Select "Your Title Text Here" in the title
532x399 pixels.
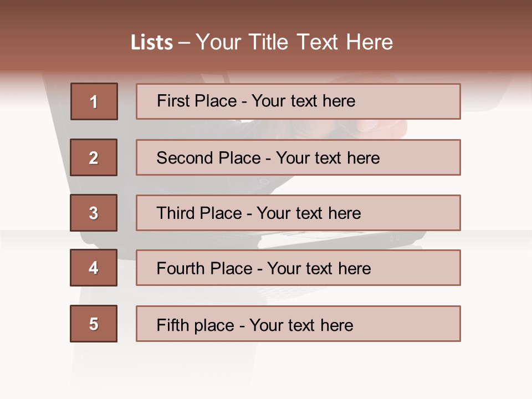coord(294,42)
